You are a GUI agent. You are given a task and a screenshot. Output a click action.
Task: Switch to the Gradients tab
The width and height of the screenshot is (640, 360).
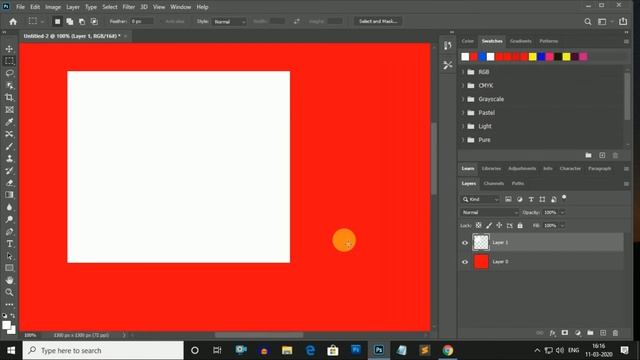[520, 41]
